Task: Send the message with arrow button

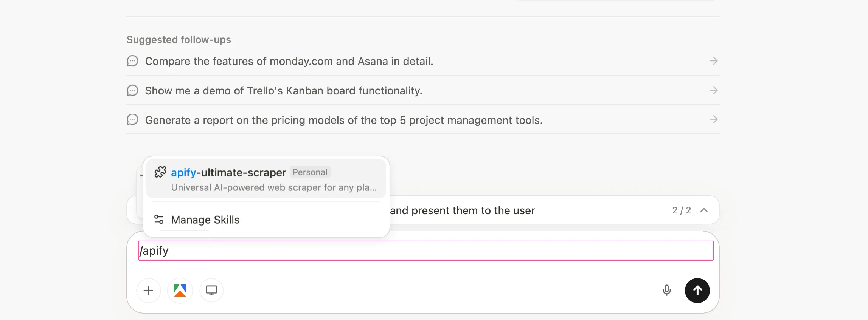Action: coord(697,291)
